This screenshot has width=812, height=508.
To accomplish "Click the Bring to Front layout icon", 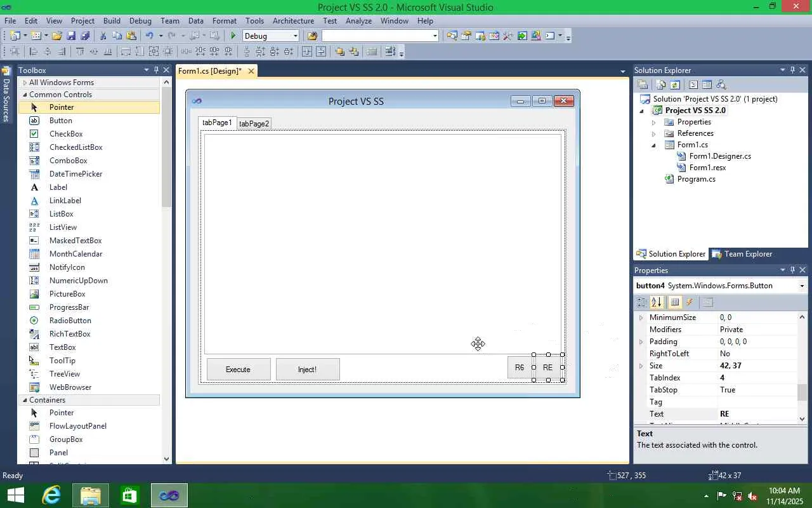I will point(339,52).
